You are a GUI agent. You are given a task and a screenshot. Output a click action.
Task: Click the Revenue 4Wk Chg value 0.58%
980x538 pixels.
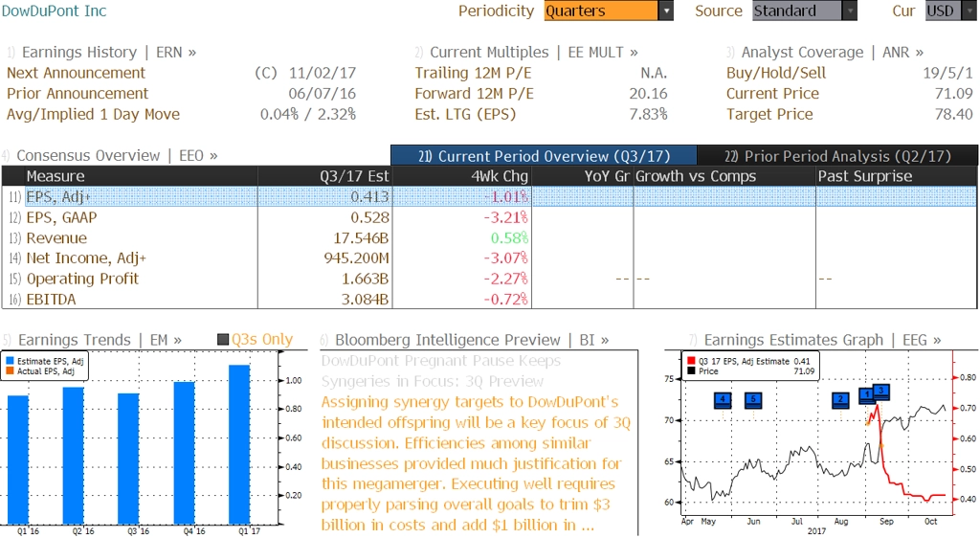point(509,238)
